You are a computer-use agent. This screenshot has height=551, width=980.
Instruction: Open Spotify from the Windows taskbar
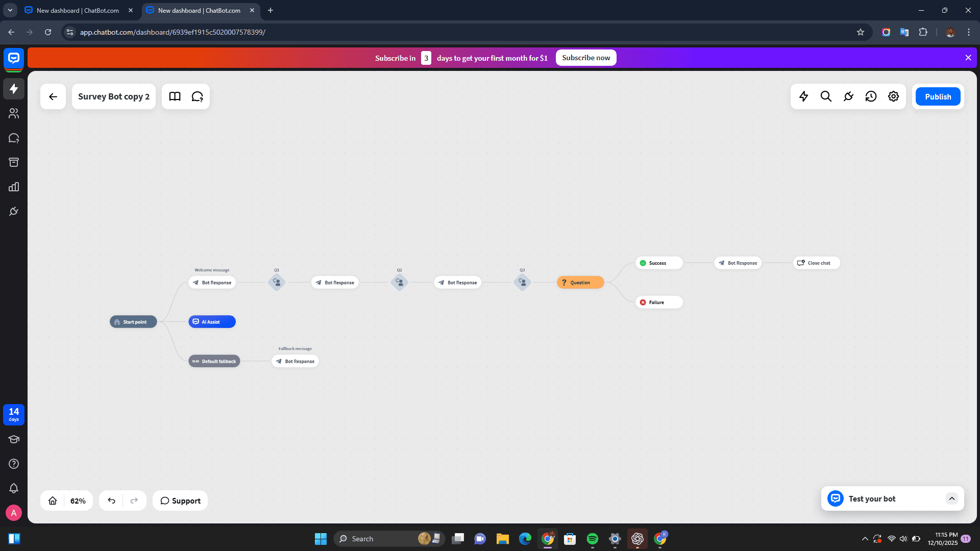coord(592,539)
